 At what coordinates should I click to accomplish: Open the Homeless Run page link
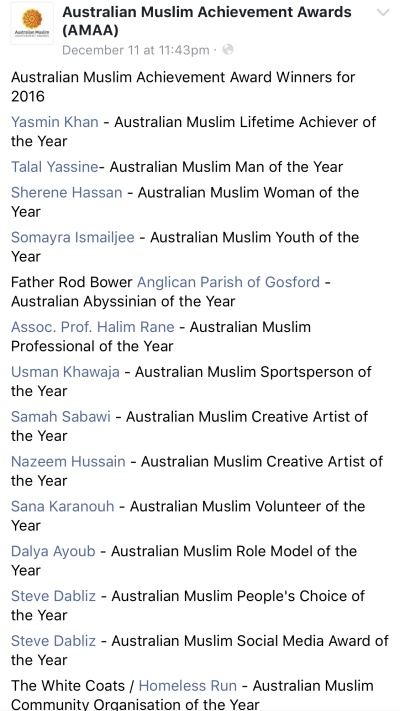coord(188,686)
